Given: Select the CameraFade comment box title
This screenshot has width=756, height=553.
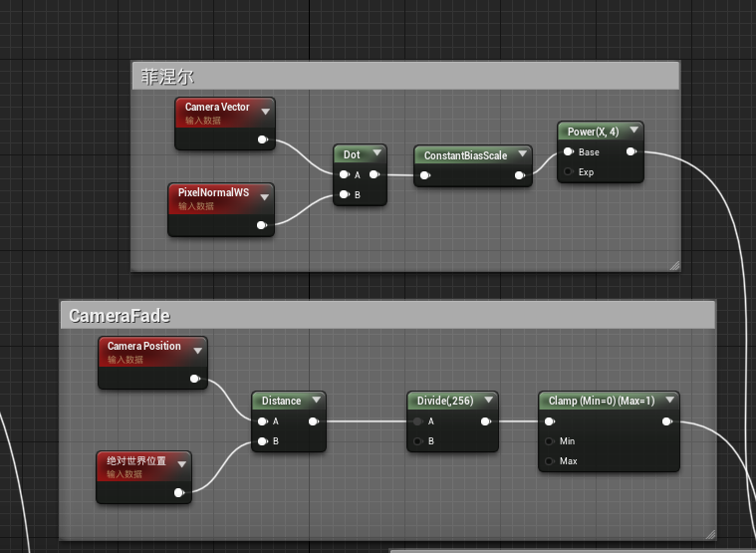Looking at the screenshot, I should [x=120, y=316].
